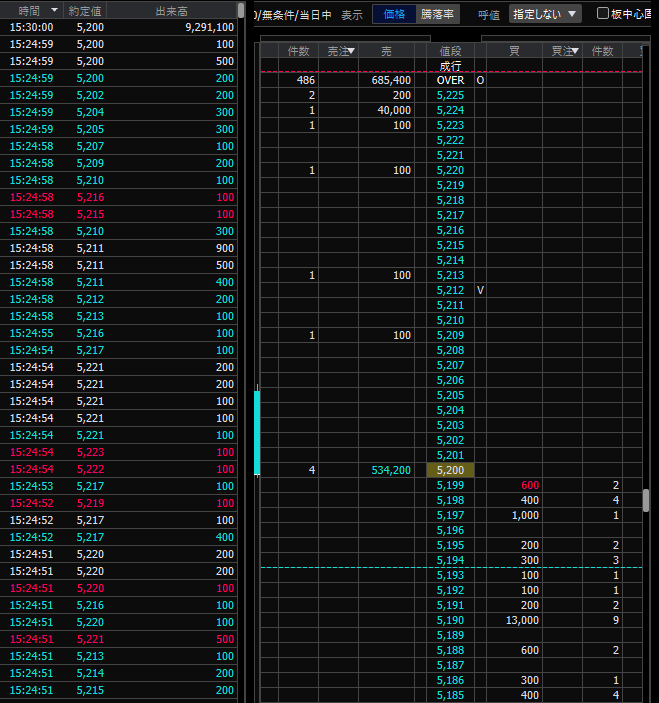The width and height of the screenshot is (659, 703).
Task: Click the 685,400 OVER sell quantity
Action: pos(389,80)
